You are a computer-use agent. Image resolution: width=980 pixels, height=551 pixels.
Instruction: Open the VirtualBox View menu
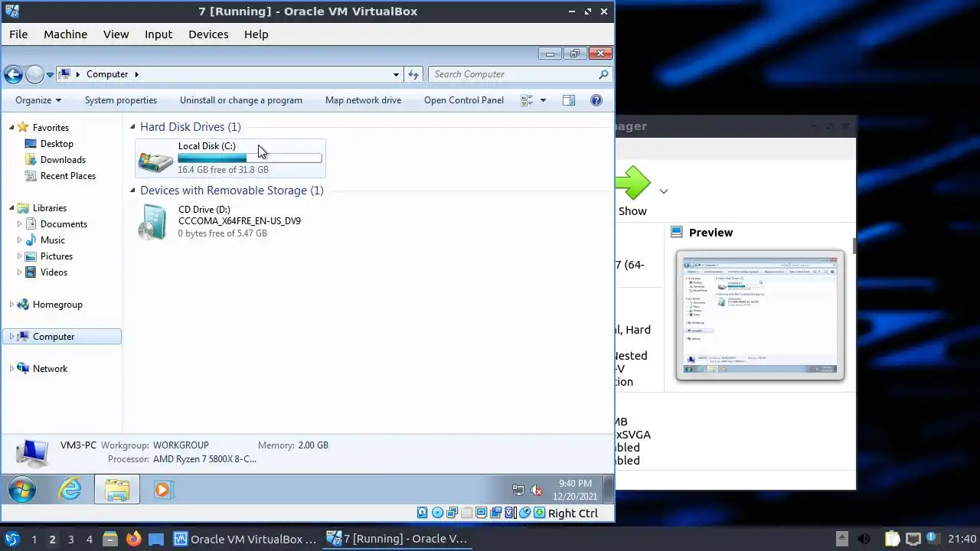click(x=116, y=34)
